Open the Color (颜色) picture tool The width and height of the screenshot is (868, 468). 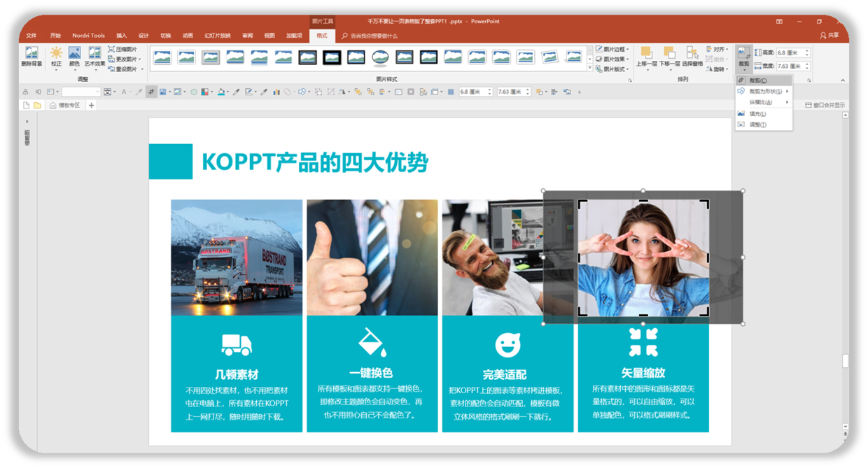[74, 57]
